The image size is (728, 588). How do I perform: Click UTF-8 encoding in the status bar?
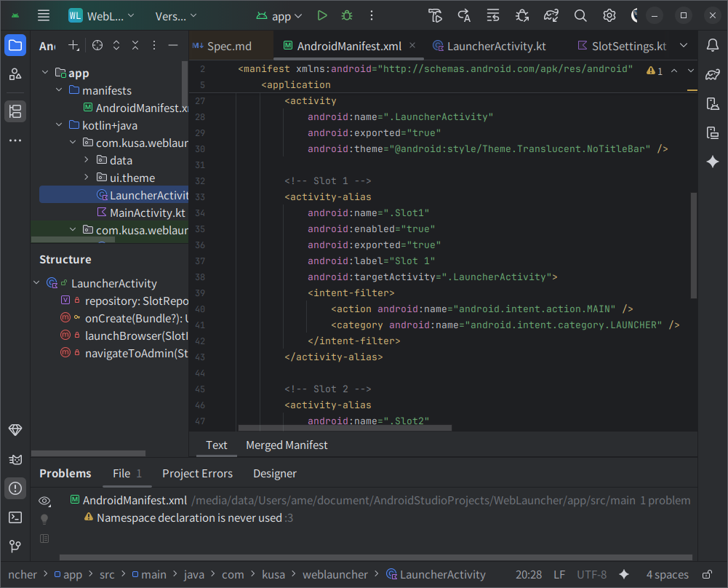(591, 574)
